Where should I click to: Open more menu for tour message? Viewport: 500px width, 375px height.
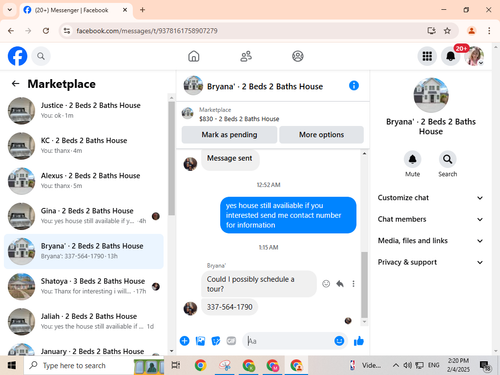coord(353,284)
